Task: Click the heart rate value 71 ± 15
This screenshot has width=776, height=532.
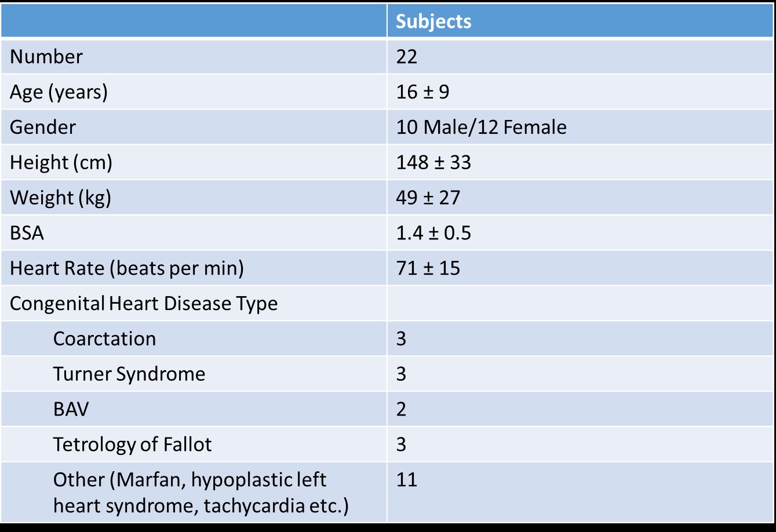Action: [428, 269]
